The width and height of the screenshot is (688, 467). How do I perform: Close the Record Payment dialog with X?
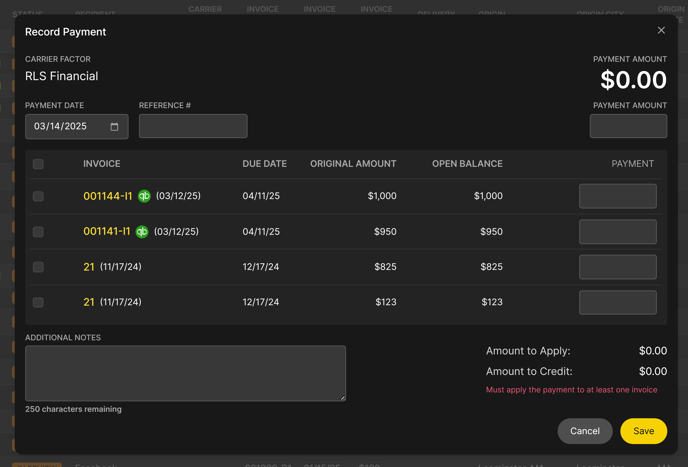tap(661, 31)
